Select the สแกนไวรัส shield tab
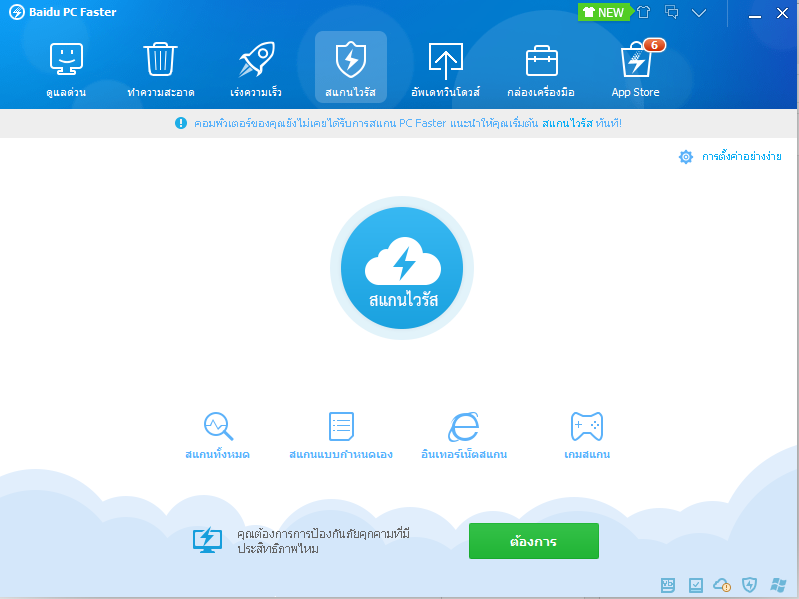This screenshot has width=799, height=599. [x=351, y=68]
